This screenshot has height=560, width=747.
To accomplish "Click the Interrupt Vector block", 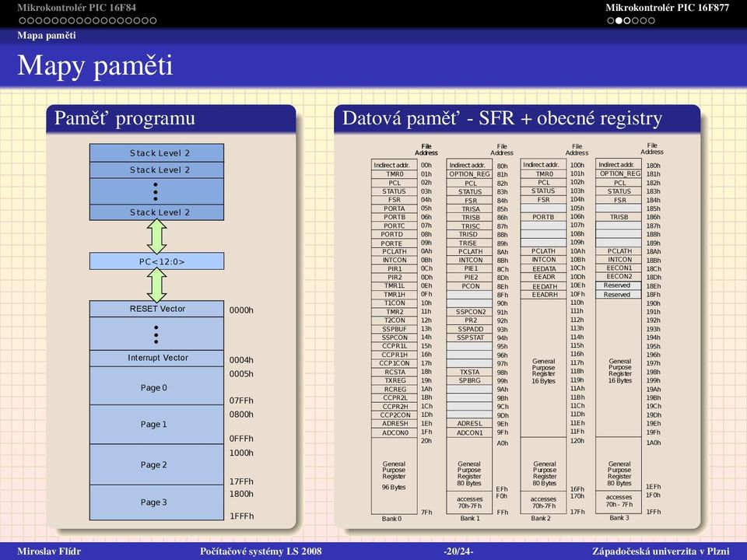I will point(156,358).
